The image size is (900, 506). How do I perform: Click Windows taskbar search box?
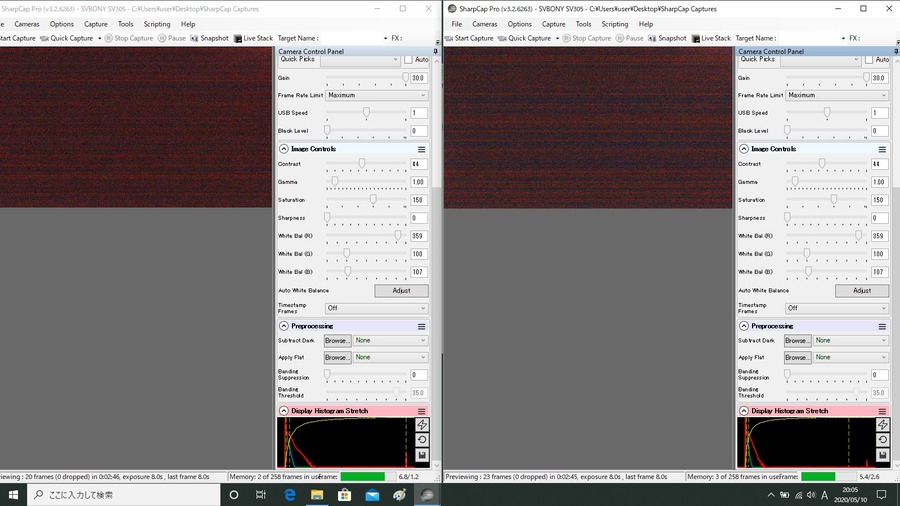click(123, 495)
